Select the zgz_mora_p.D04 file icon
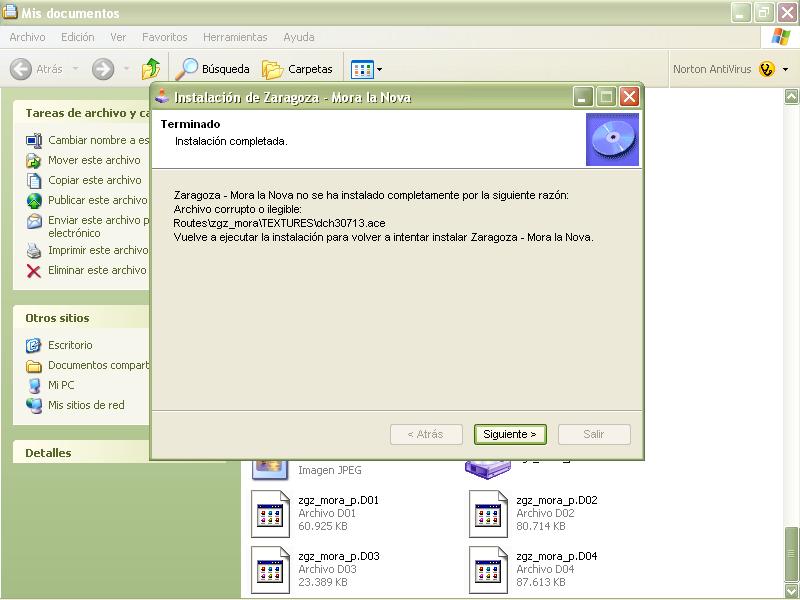 pyautogui.click(x=487, y=570)
